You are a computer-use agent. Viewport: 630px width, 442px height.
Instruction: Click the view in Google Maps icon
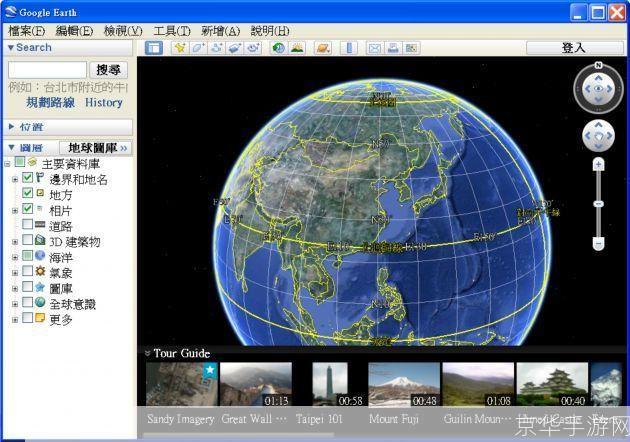(411, 48)
